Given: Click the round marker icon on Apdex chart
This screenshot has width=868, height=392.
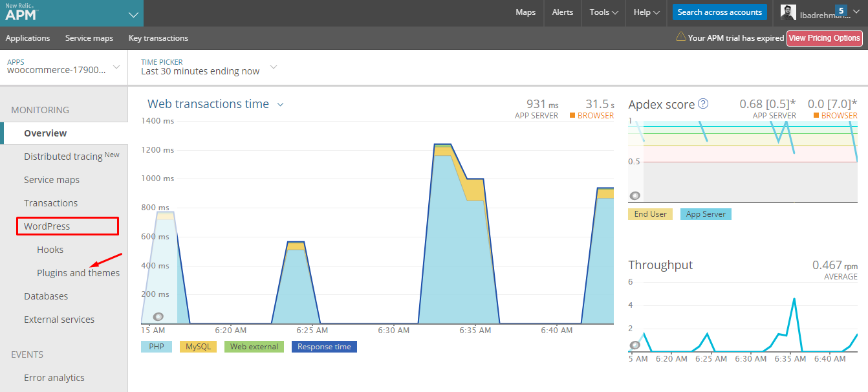Looking at the screenshot, I should 635,195.
